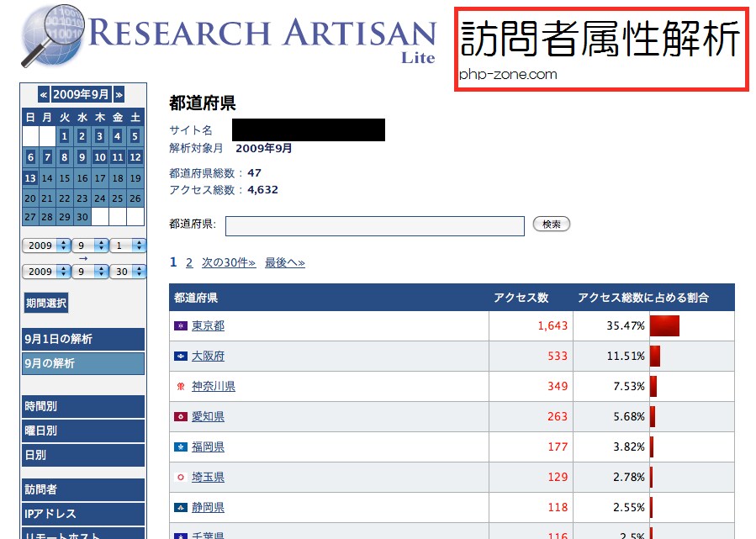Click the Osaka 11.51% red bar
Viewport: 756px width, 539px height.
point(655,357)
